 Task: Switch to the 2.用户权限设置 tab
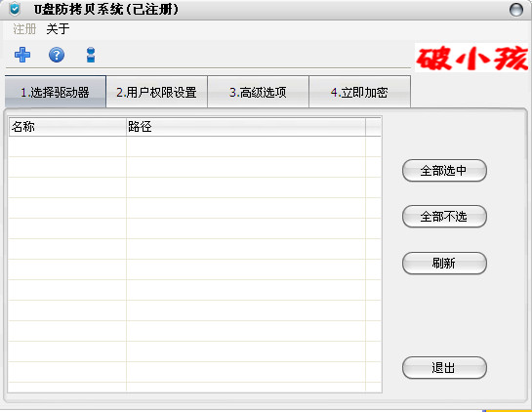pyautogui.click(x=157, y=92)
